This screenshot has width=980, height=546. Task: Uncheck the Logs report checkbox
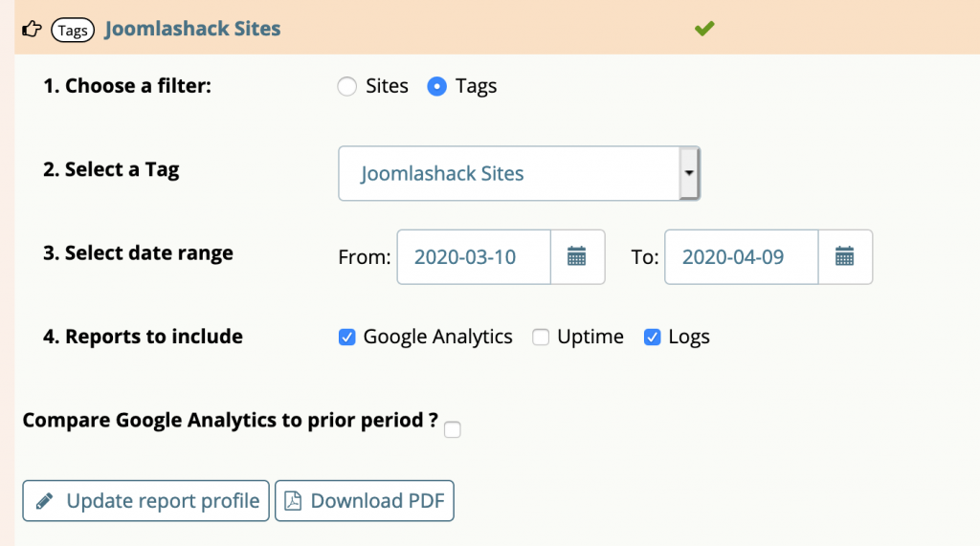point(652,338)
